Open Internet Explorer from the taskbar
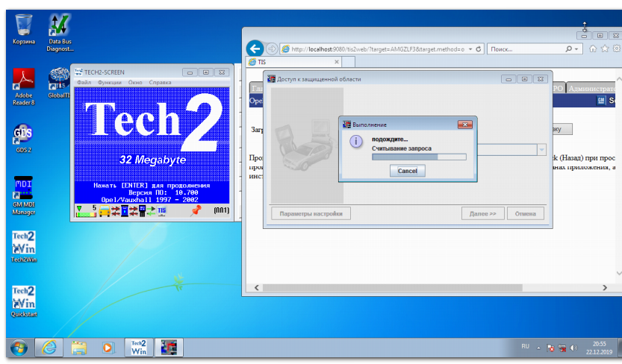 (49, 348)
